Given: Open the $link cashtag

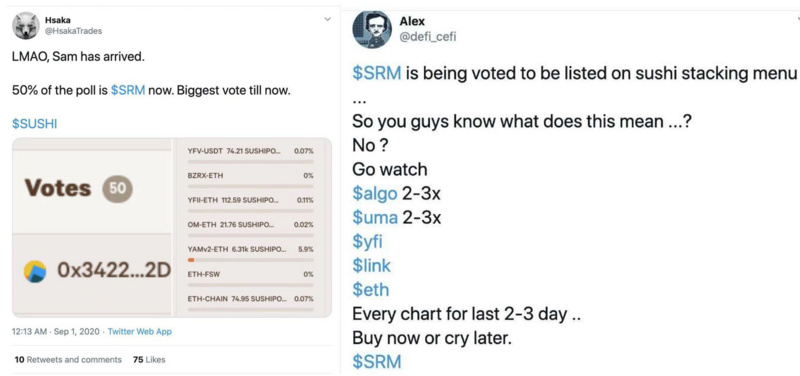Looking at the screenshot, I should tap(371, 266).
